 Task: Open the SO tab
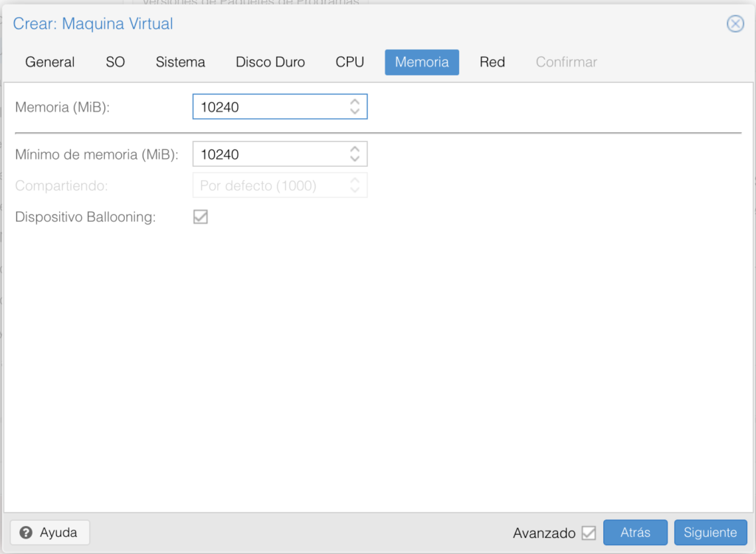click(115, 62)
